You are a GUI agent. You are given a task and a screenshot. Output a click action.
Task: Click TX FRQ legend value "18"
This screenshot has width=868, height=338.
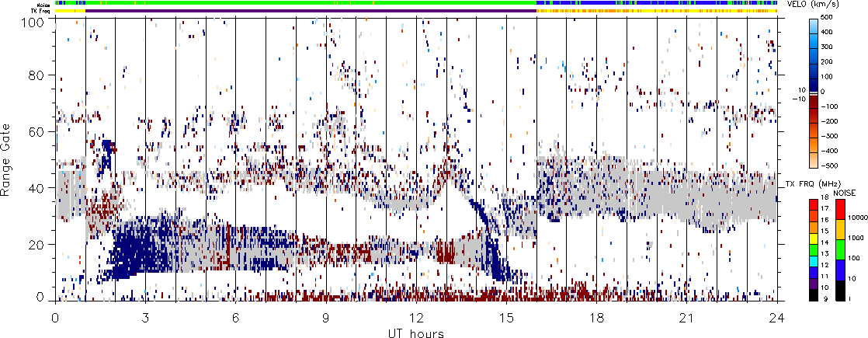pos(825,198)
